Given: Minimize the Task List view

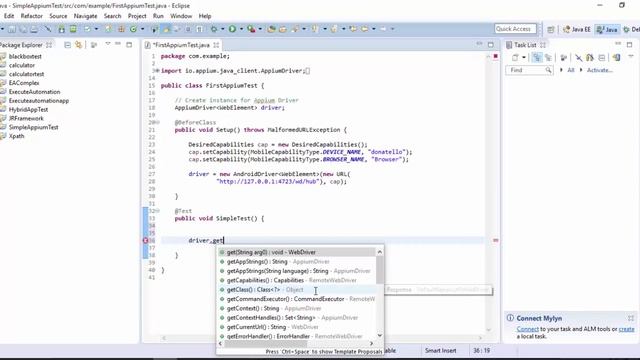Looking at the screenshot, I should coord(618,44).
